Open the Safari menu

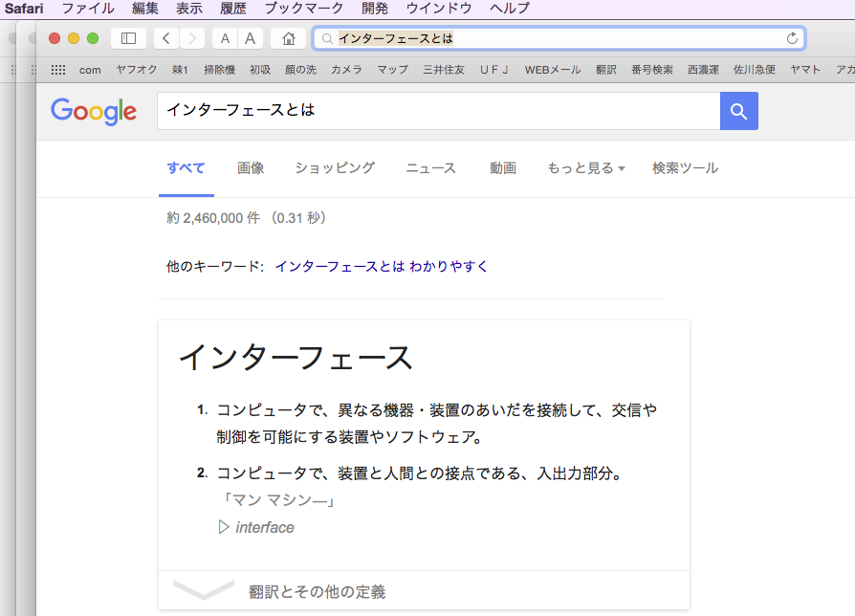[x=24, y=9]
